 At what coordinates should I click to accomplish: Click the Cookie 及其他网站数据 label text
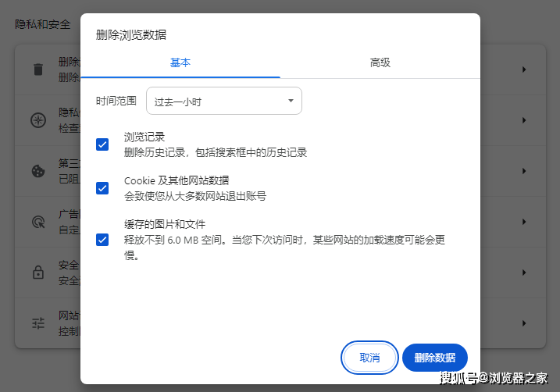pyautogui.click(x=177, y=180)
